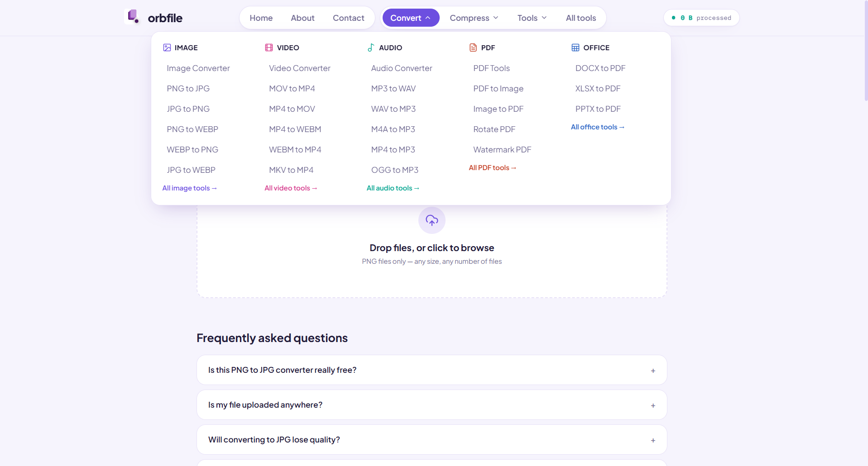Click the PDF document icon

[x=473, y=48]
